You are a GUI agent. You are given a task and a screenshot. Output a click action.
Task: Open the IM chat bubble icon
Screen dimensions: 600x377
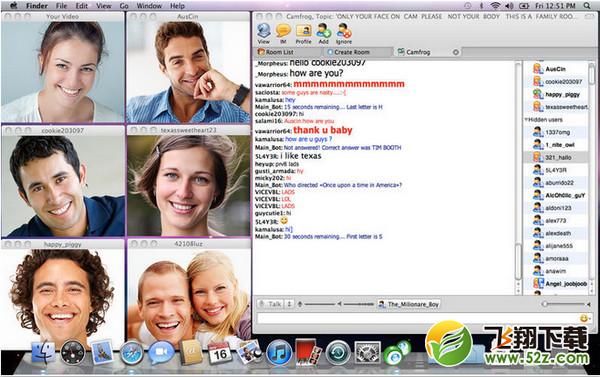coord(283,33)
